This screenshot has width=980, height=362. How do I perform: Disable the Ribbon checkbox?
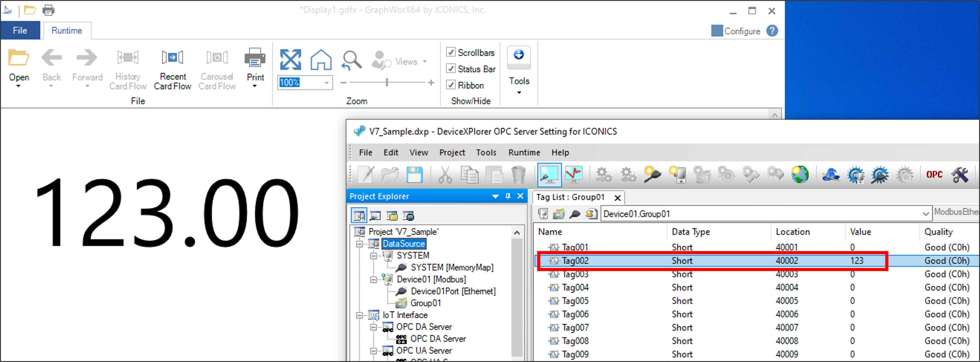(451, 85)
